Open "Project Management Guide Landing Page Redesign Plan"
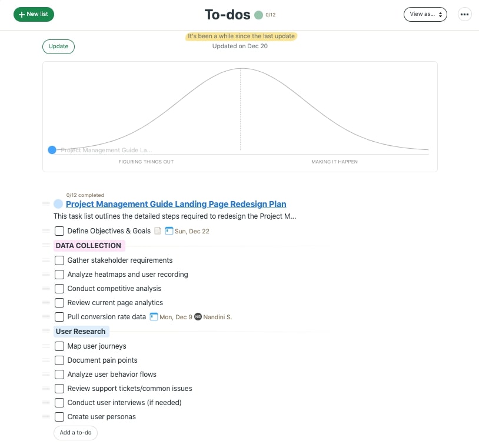 pos(176,204)
